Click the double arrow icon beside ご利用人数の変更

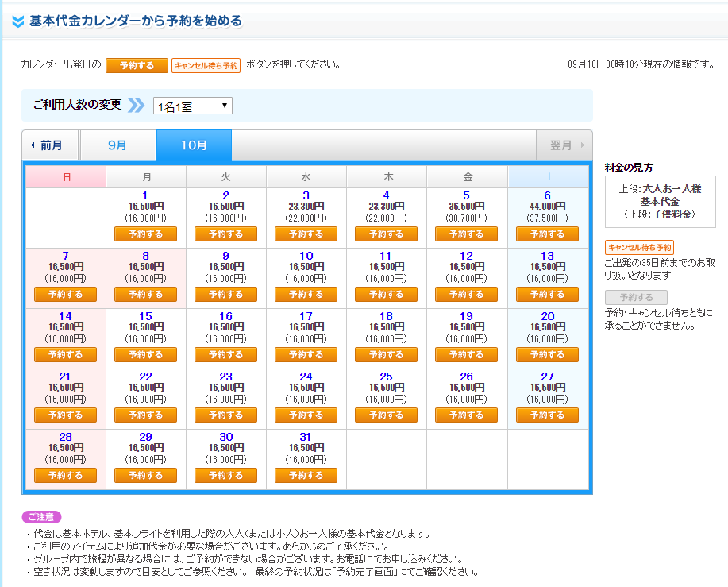[136, 106]
